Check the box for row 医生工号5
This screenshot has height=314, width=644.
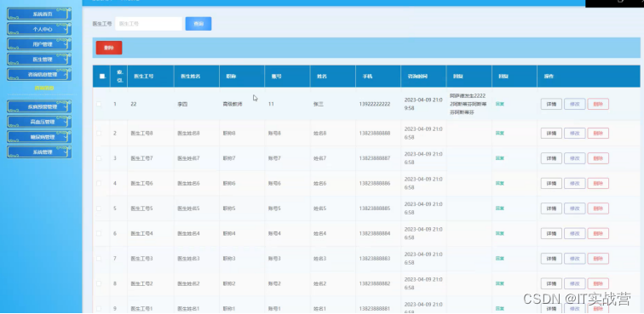click(x=99, y=208)
